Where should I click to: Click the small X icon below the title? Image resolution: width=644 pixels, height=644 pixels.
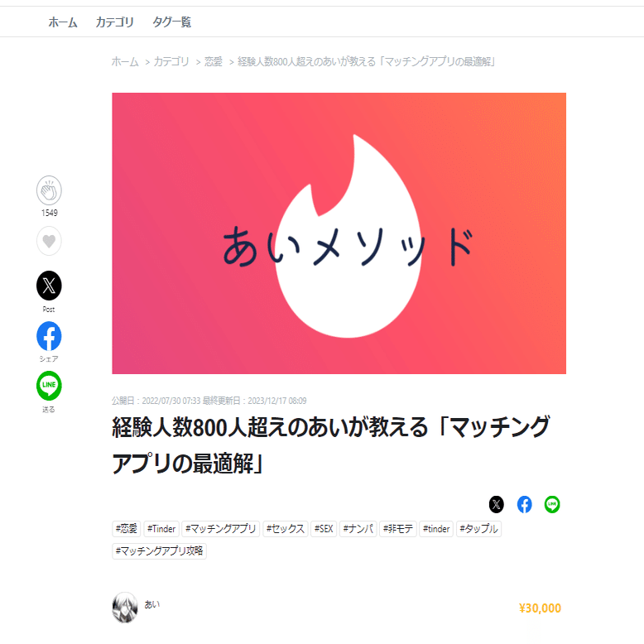click(496, 504)
